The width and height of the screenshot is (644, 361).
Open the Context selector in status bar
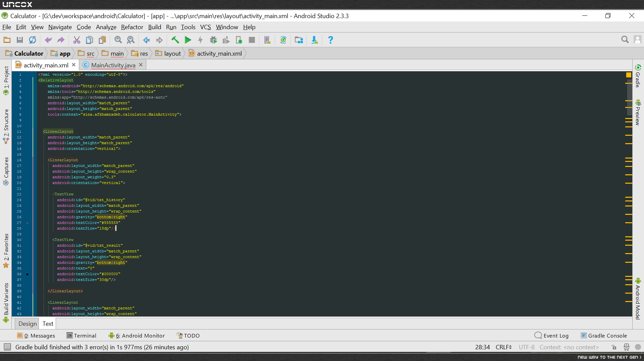click(x=569, y=347)
